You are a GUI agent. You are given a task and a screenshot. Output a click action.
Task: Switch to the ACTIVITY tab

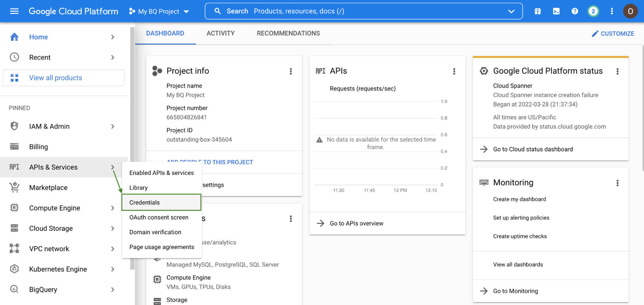pos(220,33)
